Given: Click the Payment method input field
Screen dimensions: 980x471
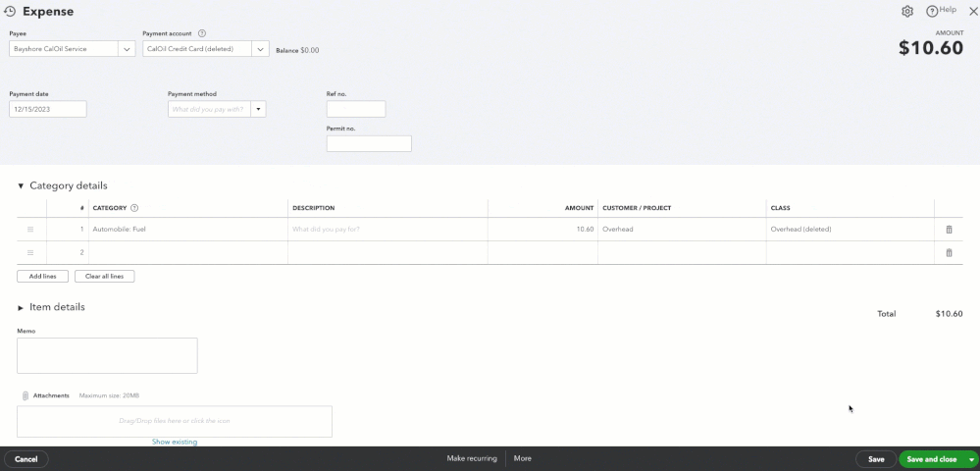Looking at the screenshot, I should point(209,110).
